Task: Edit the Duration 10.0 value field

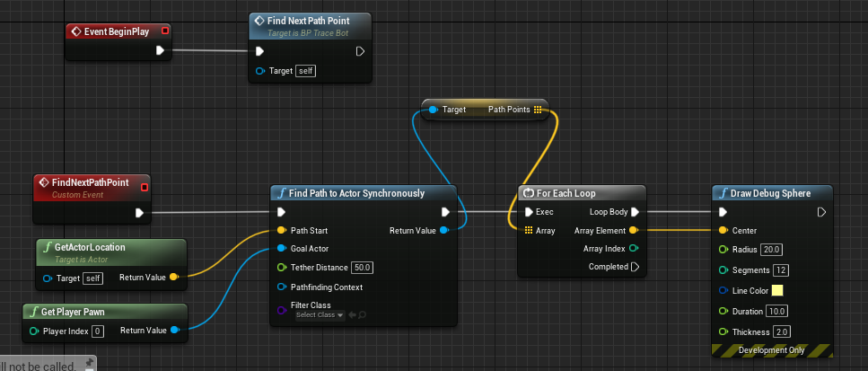Action: pos(776,311)
